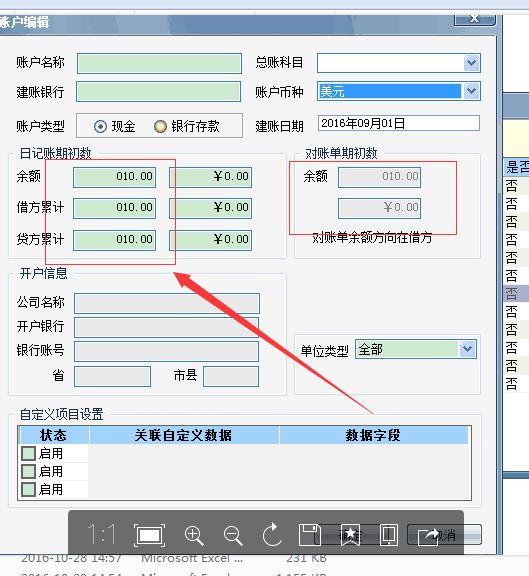This screenshot has width=529, height=576.
Task: Click 公司名称 input field
Action: [x=167, y=303]
